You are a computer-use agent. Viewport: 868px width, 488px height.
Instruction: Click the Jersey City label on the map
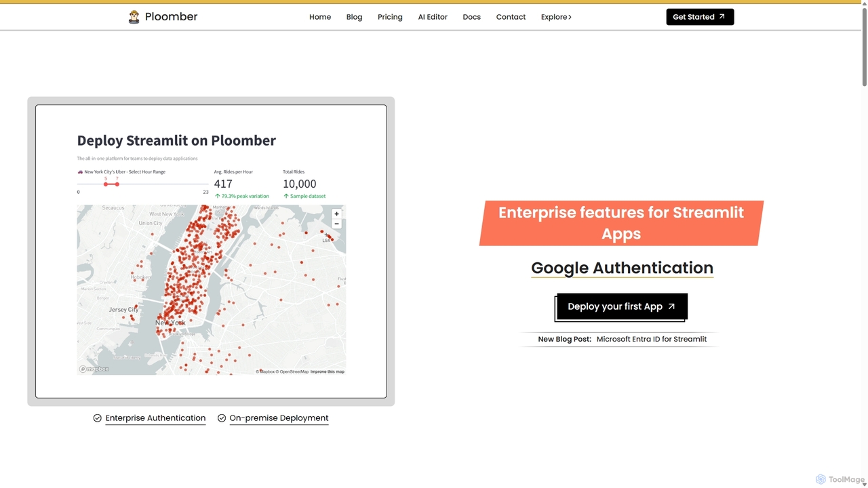click(123, 310)
